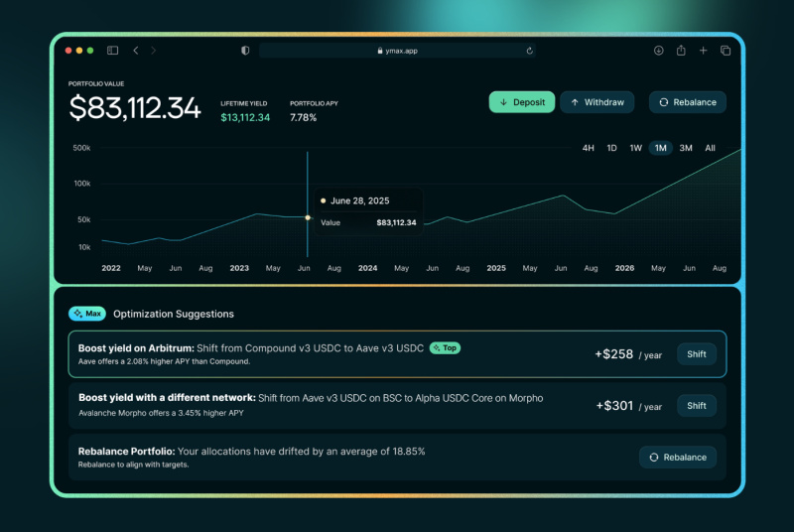Switch chart range to 3M
This screenshot has width=794, height=532.
pos(686,148)
